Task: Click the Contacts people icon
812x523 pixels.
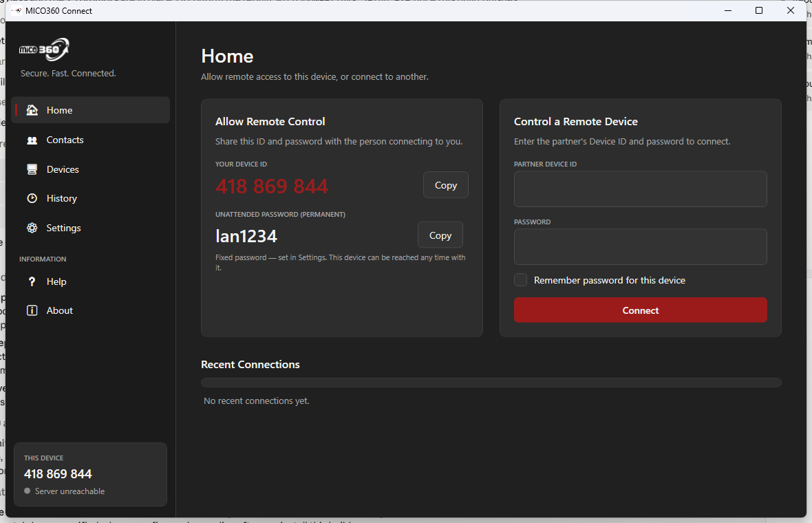Action: click(32, 140)
